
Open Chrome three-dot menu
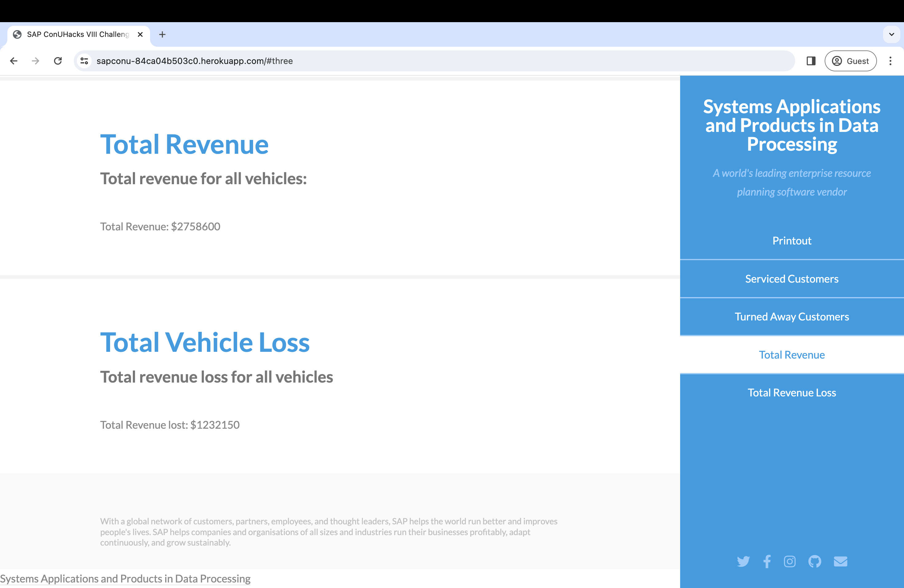(890, 61)
